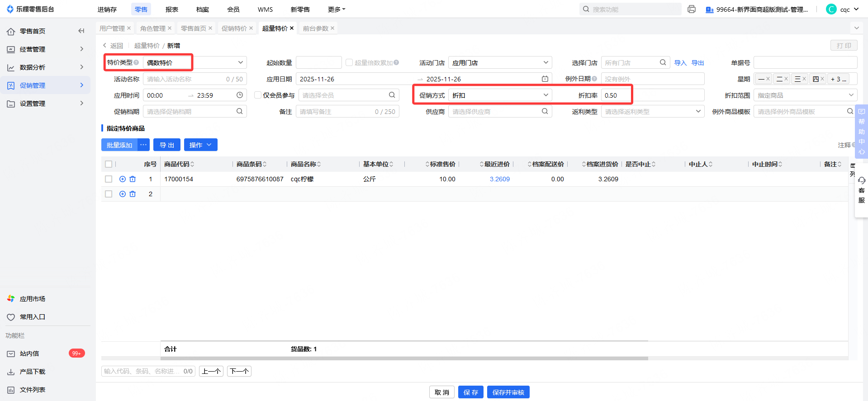Click the clock icon in 应用时间 field

[240, 95]
